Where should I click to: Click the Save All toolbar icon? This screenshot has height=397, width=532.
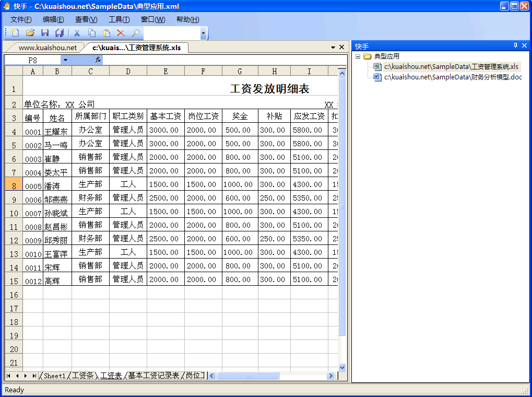pos(60,33)
